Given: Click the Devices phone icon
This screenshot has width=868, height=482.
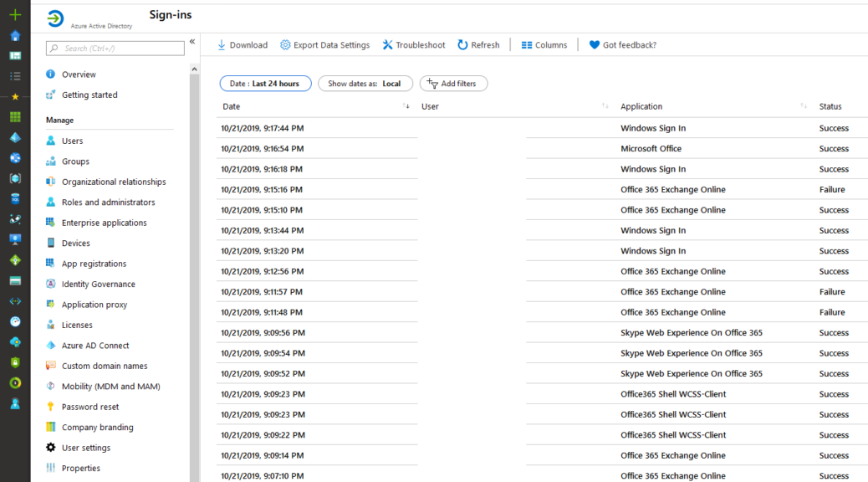Looking at the screenshot, I should 50,243.
